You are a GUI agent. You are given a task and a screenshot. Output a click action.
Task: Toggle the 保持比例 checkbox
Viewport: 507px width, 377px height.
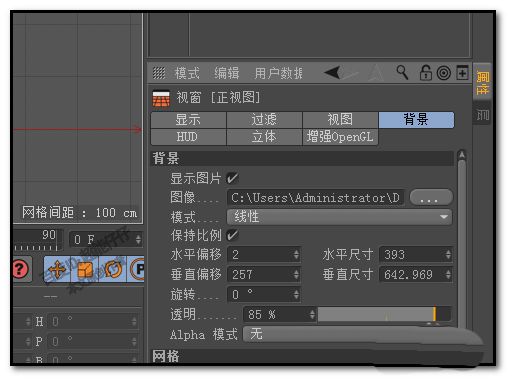tap(232, 235)
